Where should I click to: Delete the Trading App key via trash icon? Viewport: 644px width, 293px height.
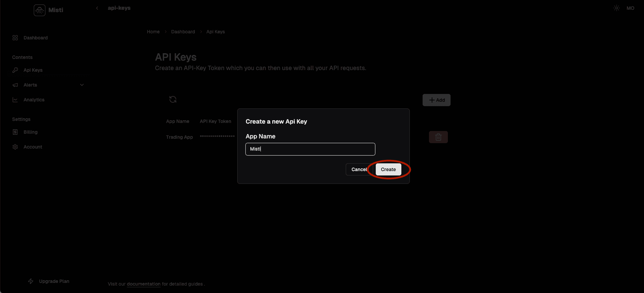[438, 137]
